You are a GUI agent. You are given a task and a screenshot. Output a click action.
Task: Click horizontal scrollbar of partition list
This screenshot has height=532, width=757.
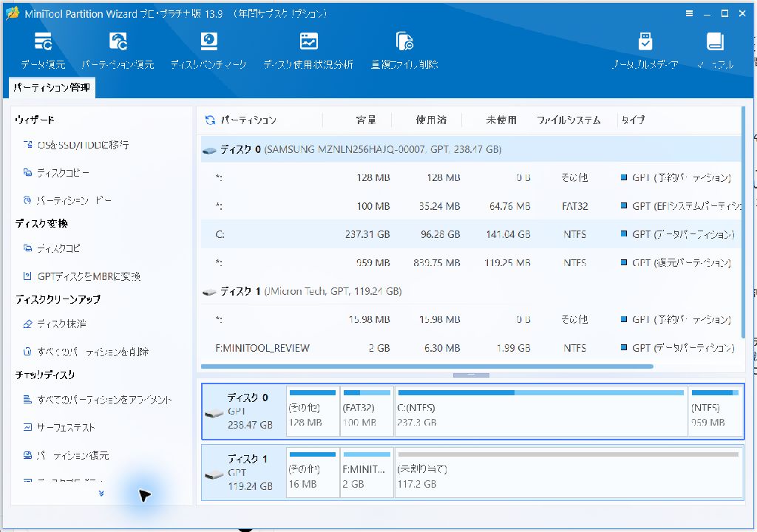tap(427, 366)
